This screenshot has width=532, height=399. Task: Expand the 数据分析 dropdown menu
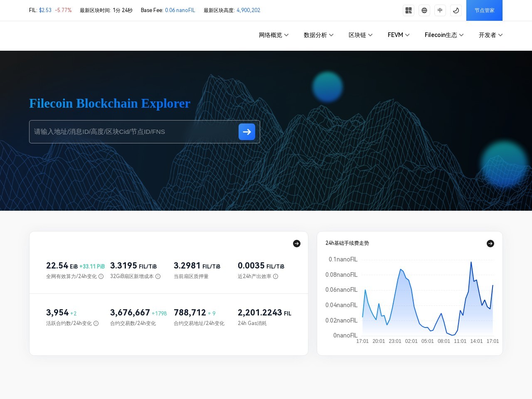pyautogui.click(x=318, y=35)
